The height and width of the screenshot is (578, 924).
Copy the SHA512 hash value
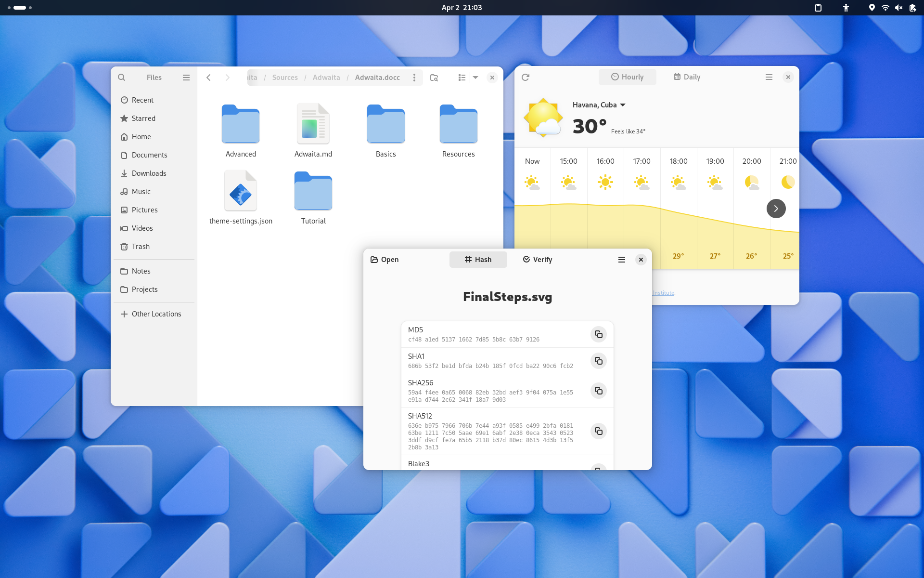coord(598,431)
